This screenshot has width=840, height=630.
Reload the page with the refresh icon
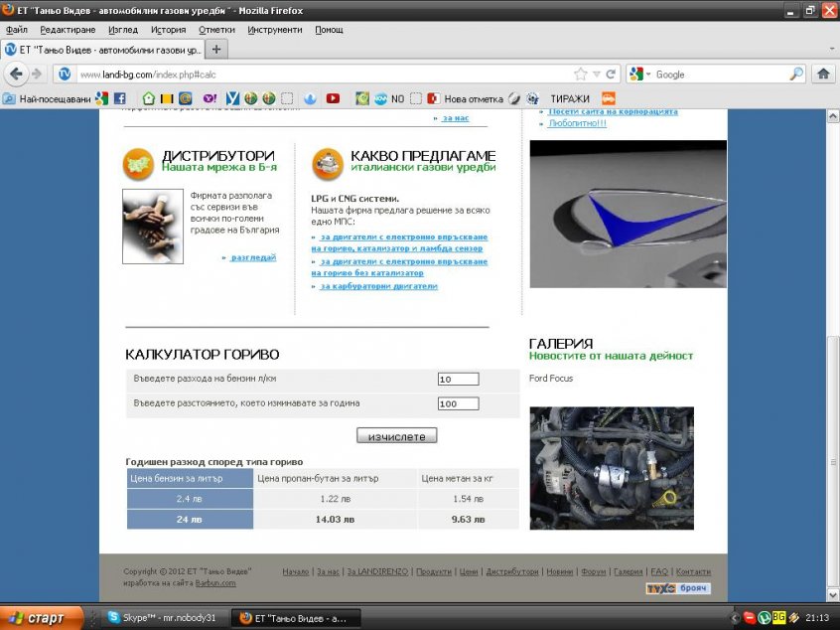[612, 75]
